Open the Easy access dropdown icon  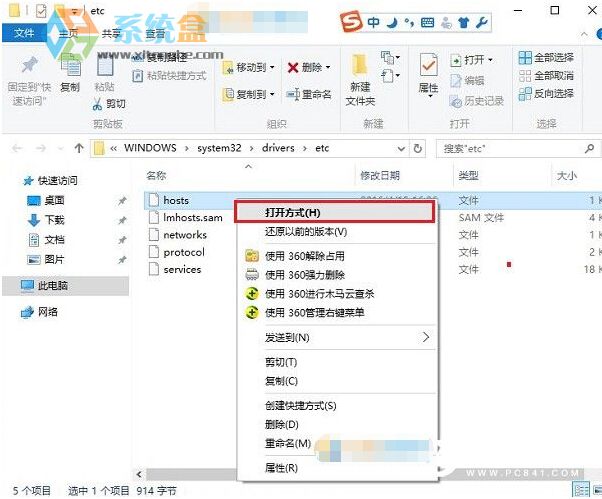pos(390,75)
